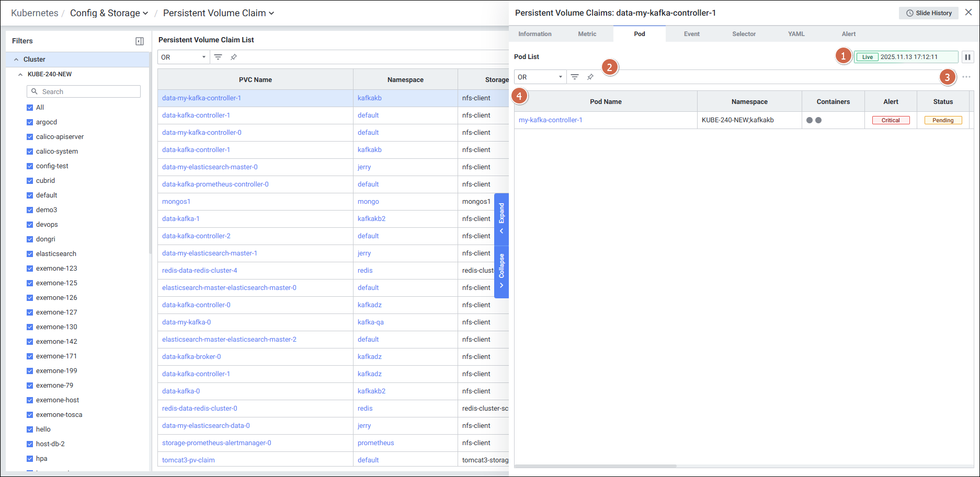Toggle the All namespaces checkbox
This screenshot has height=477, width=980.
click(x=30, y=108)
